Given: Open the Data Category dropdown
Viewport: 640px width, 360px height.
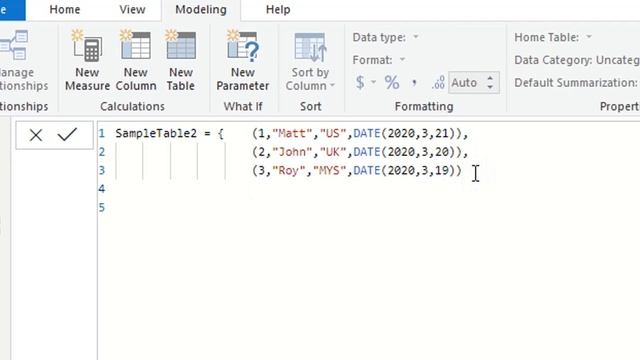Looking at the screenshot, I should tap(577, 60).
